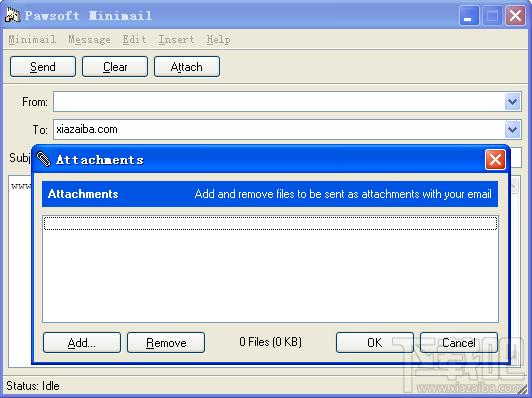Click Remove in Attachments dialog

(x=166, y=343)
